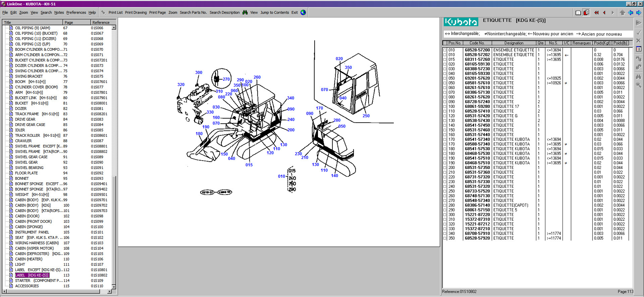Click Search Parts No. in toolbar
The height and width of the screenshot is (297, 644).
193,12
